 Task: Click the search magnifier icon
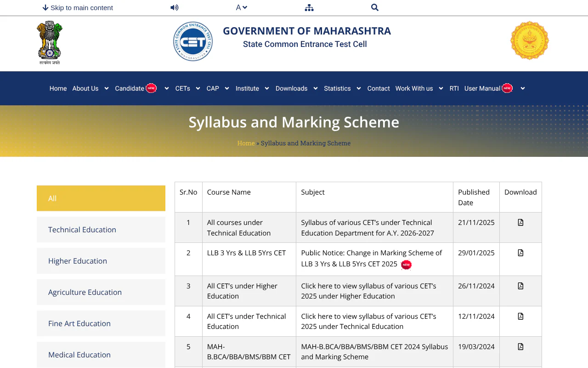click(375, 7)
